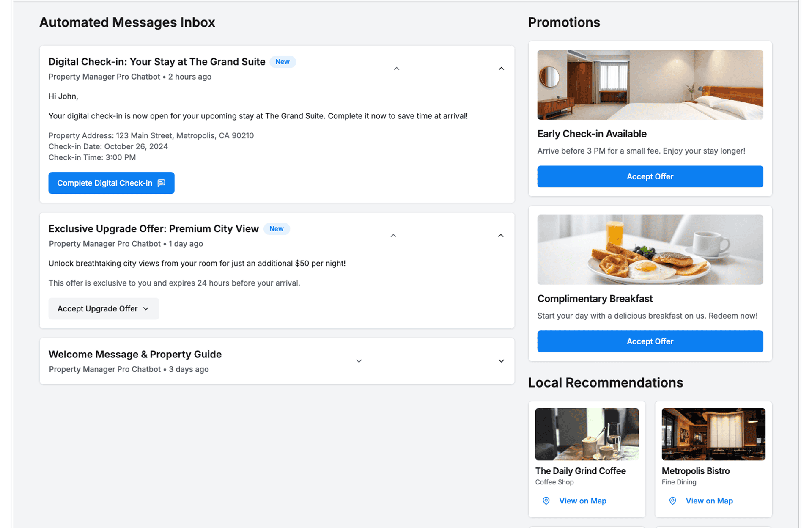Click inner chevron on Welcome Message row

coord(359,361)
